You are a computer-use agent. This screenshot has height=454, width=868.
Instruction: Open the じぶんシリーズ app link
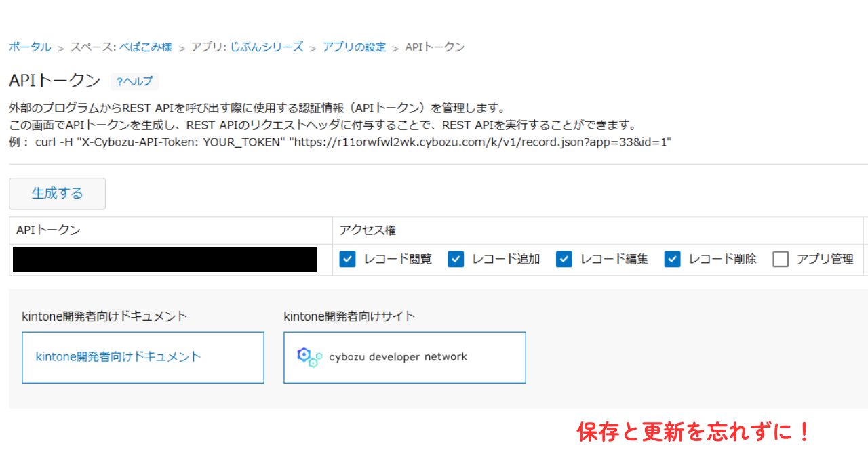point(267,47)
